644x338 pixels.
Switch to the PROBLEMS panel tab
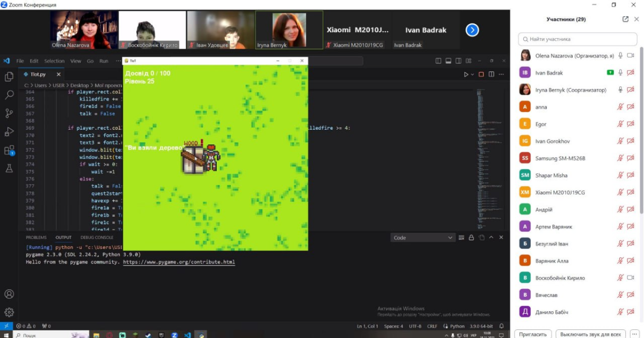[36, 237]
